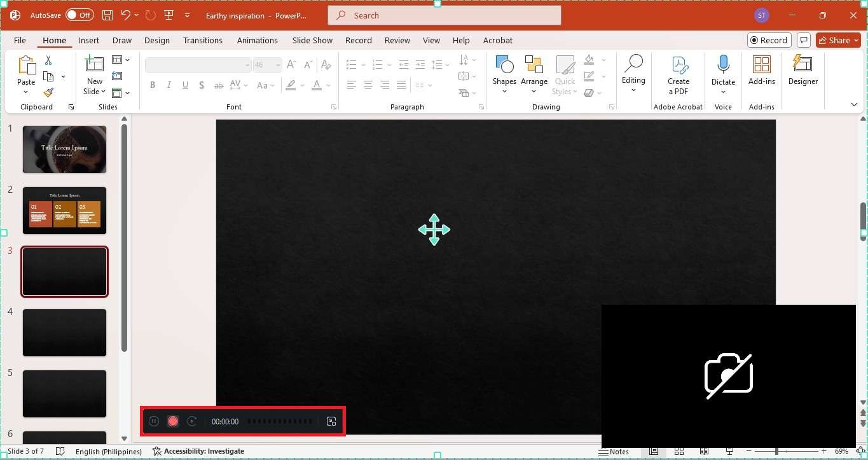Select the Acrobat tab

(497, 40)
